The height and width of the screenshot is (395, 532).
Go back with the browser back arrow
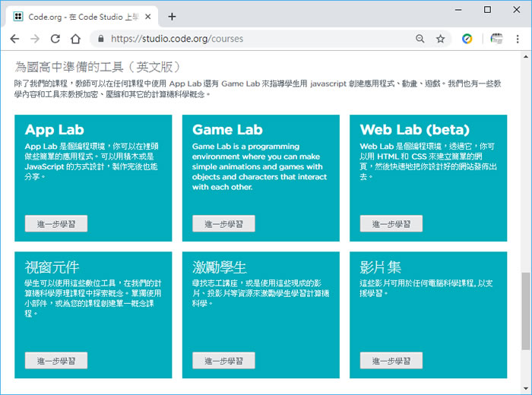[x=14, y=39]
